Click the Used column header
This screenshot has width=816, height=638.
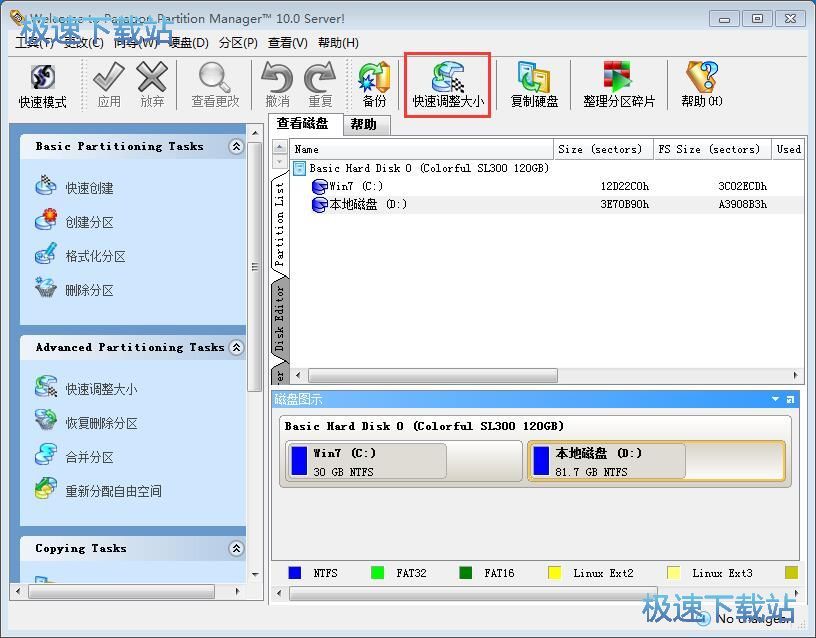tap(788, 149)
